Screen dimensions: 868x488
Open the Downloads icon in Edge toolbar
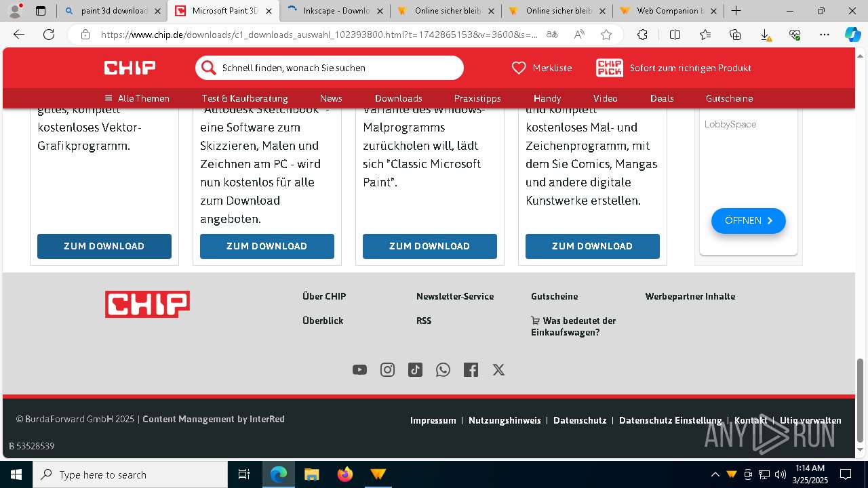[x=765, y=35]
